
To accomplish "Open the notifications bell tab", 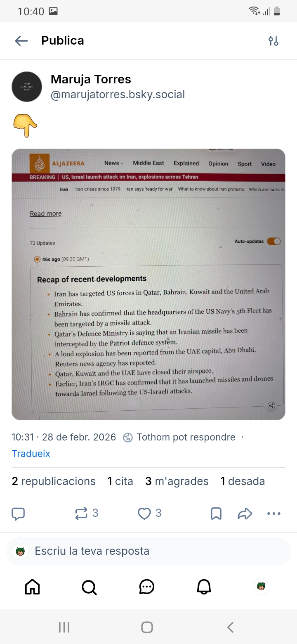I will [x=204, y=586].
